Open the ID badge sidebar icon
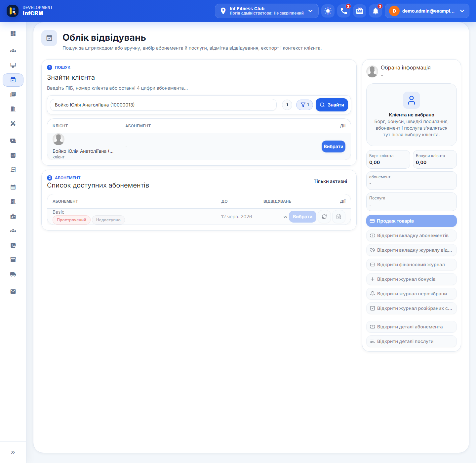The width and height of the screenshot is (476, 463). click(x=13, y=216)
